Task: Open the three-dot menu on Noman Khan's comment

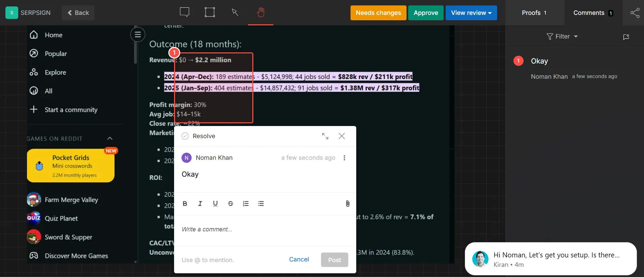Action: 344,158
